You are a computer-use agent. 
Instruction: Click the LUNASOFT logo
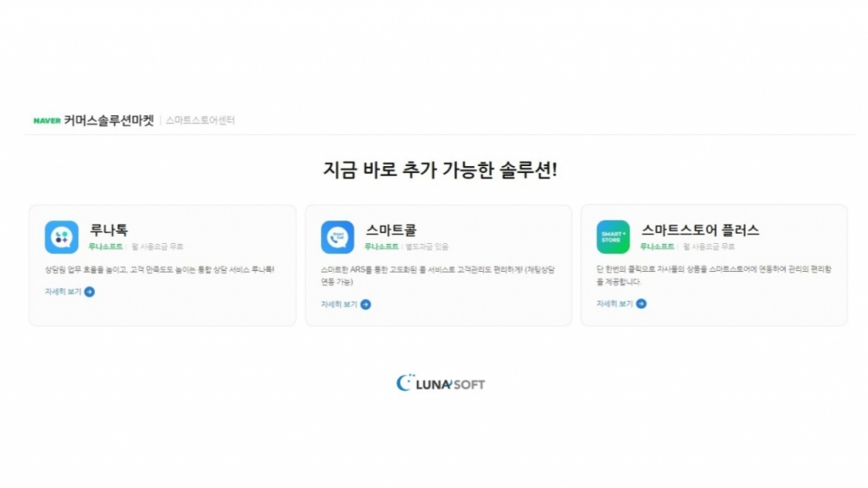point(441,383)
